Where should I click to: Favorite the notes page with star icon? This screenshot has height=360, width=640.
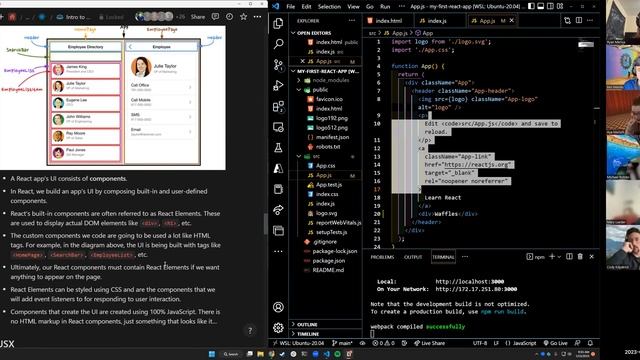(x=244, y=17)
